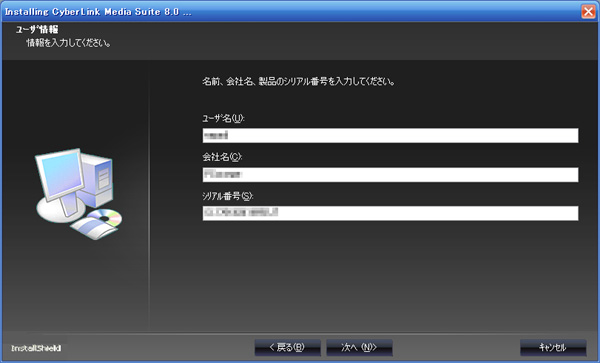Click the computer and disc illustration

coord(79,194)
